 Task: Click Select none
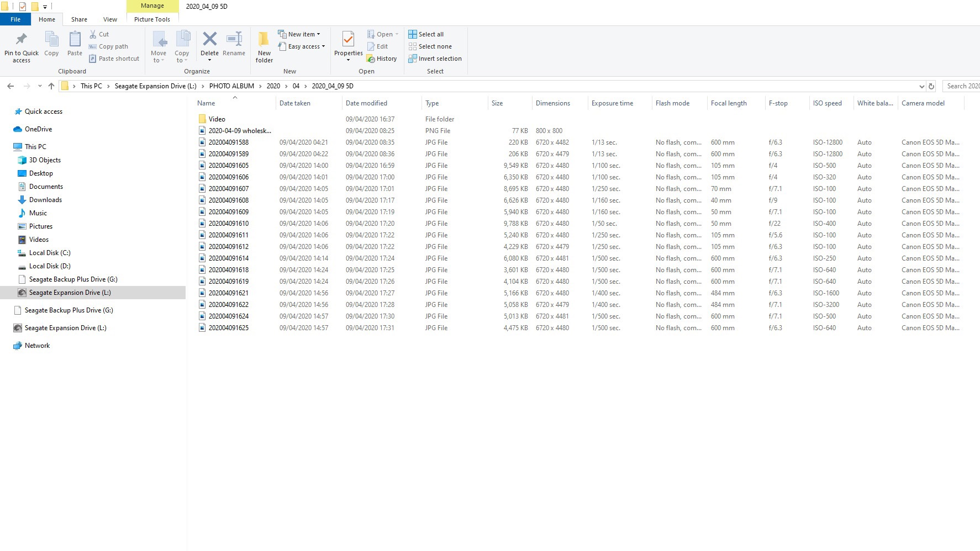click(x=430, y=46)
